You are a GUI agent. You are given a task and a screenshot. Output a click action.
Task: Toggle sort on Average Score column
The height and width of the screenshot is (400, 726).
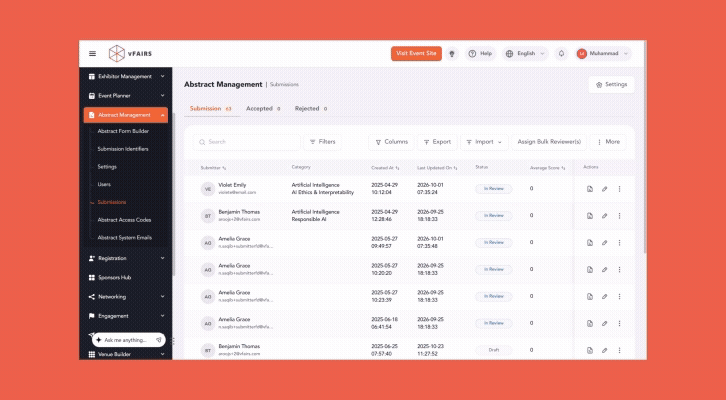coord(547,168)
